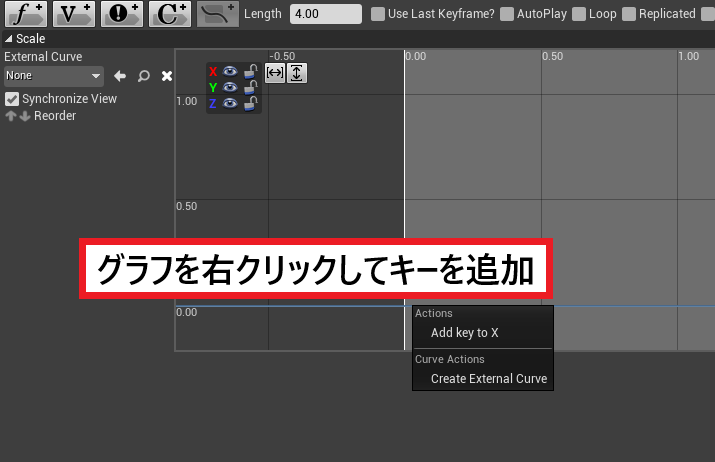Screen dimensions: 715x462
Task: Move track up with the Reorder up arrow
Action: point(11,116)
